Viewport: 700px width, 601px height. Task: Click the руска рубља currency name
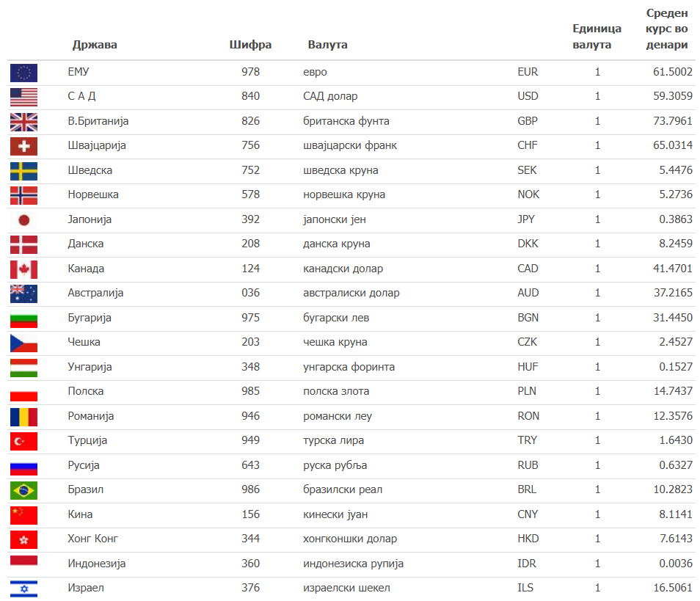point(335,465)
